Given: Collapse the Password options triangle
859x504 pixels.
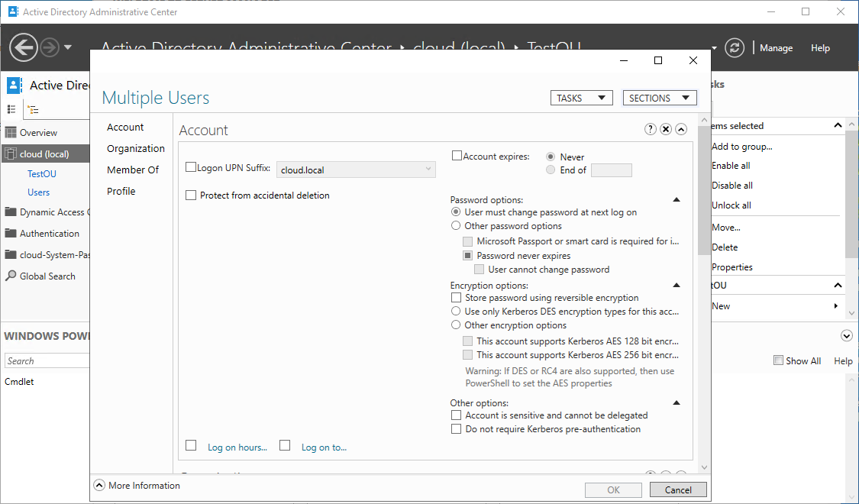Looking at the screenshot, I should 677,200.
